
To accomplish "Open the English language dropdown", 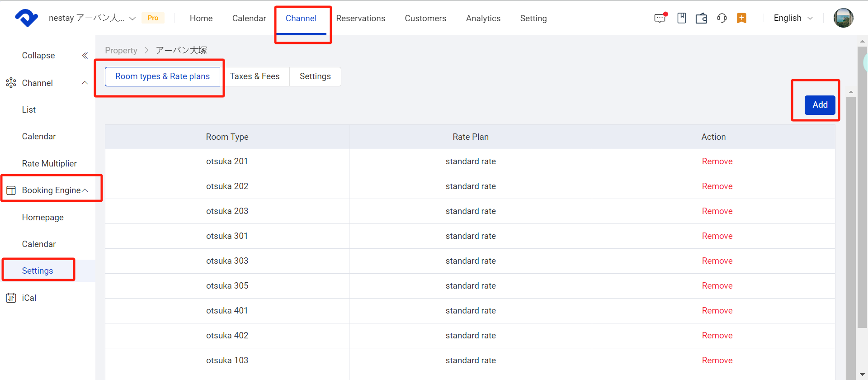I will [793, 18].
